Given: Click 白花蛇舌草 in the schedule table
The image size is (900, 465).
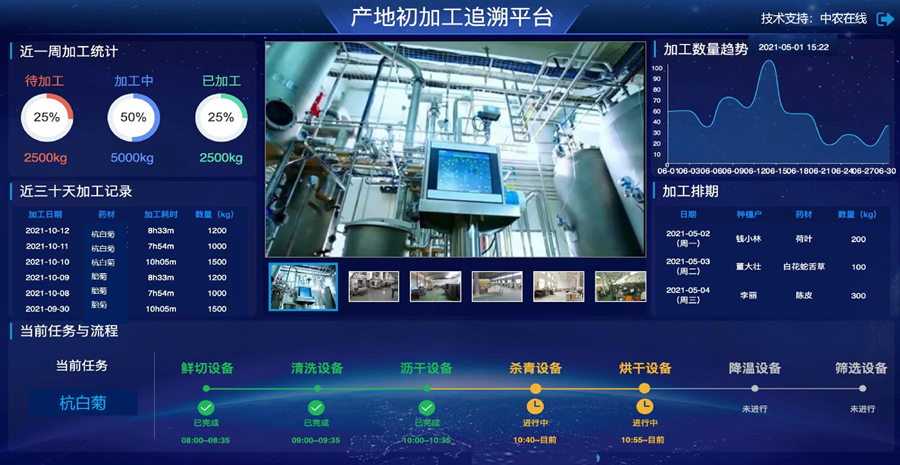Looking at the screenshot, I should (x=804, y=267).
